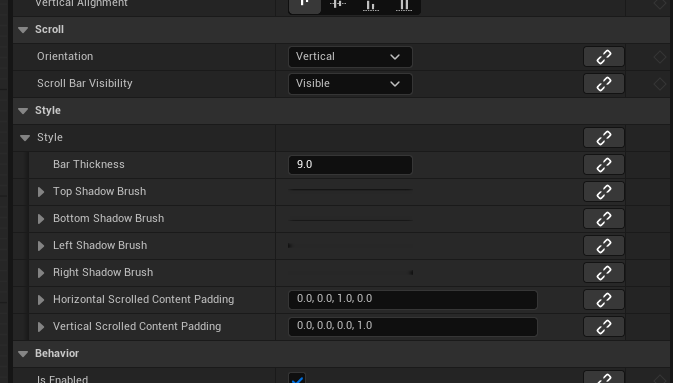Click the diamond keyframe icon beside Scroll Bar Visibility
Viewport: 673px width, 383px height.
(x=660, y=84)
